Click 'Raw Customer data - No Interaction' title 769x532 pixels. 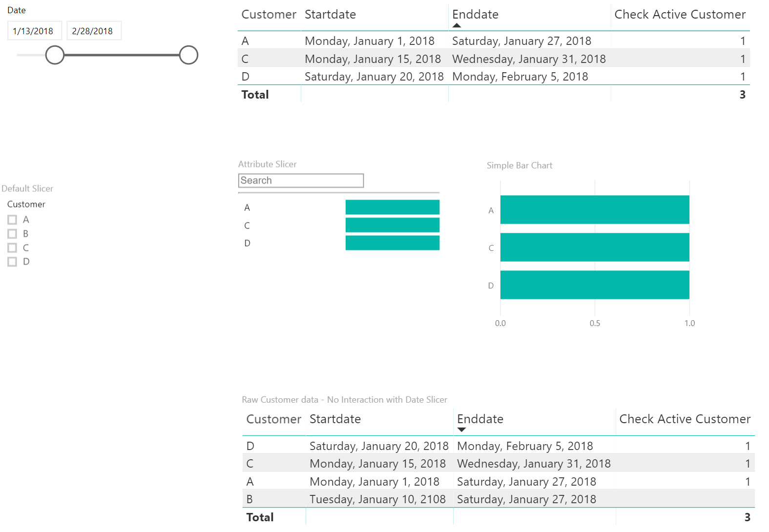(x=344, y=400)
